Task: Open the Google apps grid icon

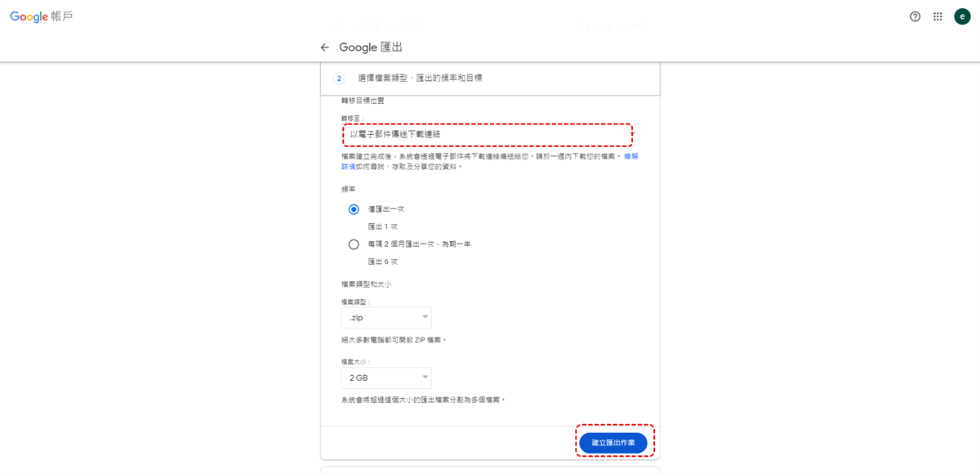Action: pos(938,16)
